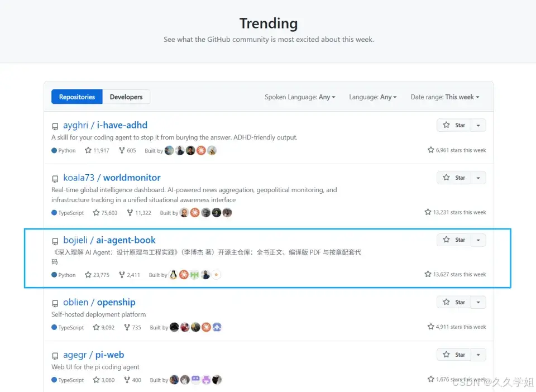536x392 pixels.
Task: View the 2,411 forks of ai-agent-book
Action: click(129, 275)
